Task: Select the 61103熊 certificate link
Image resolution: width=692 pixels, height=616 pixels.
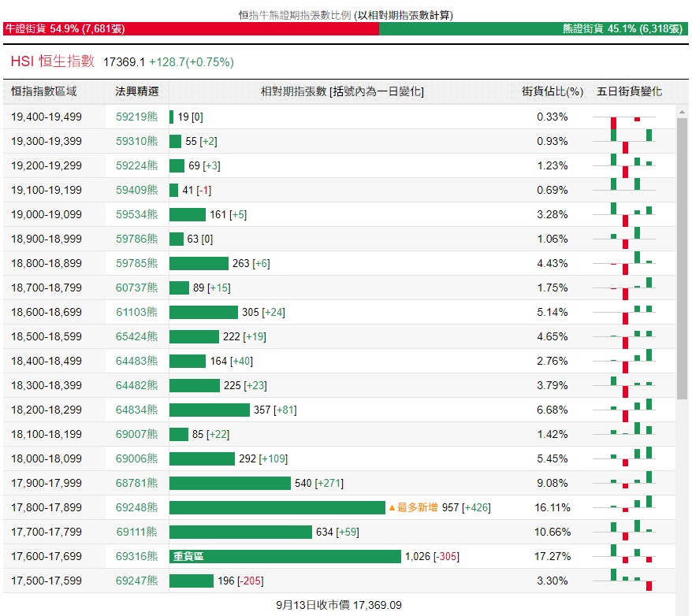Action: (x=136, y=312)
